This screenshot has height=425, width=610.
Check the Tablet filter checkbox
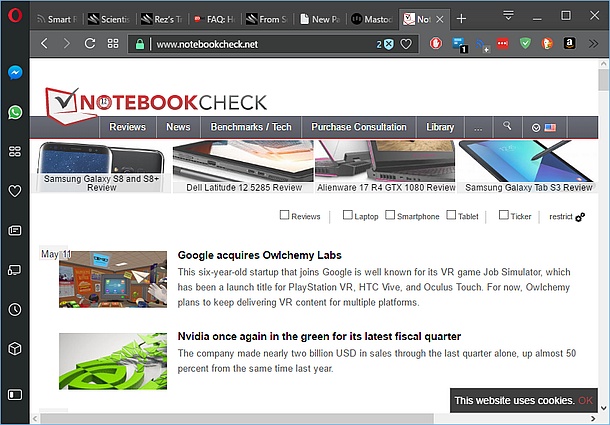(x=451, y=215)
